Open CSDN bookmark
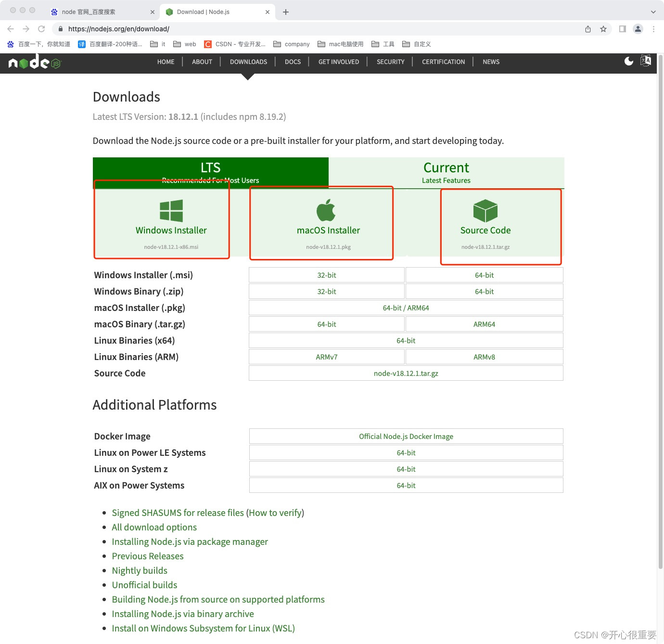 click(x=235, y=44)
